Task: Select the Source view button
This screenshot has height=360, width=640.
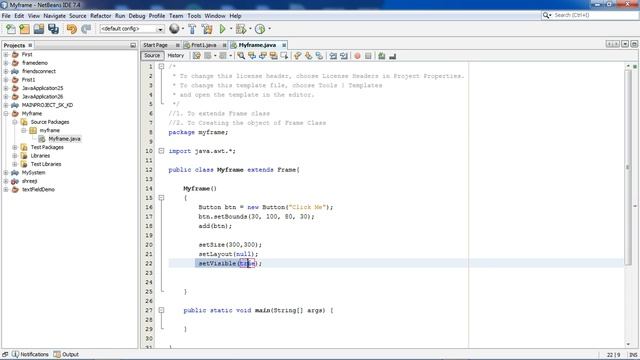Action: (x=152, y=56)
